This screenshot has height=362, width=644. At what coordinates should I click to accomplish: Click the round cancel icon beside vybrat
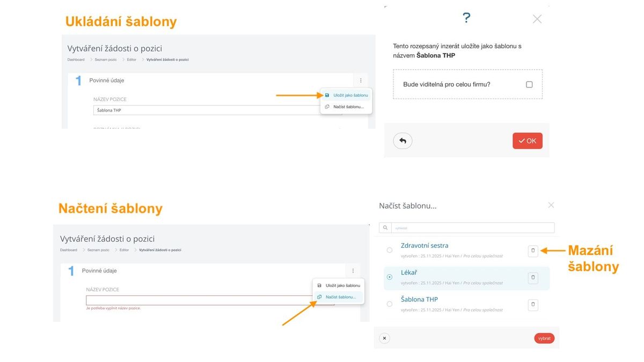(384, 338)
